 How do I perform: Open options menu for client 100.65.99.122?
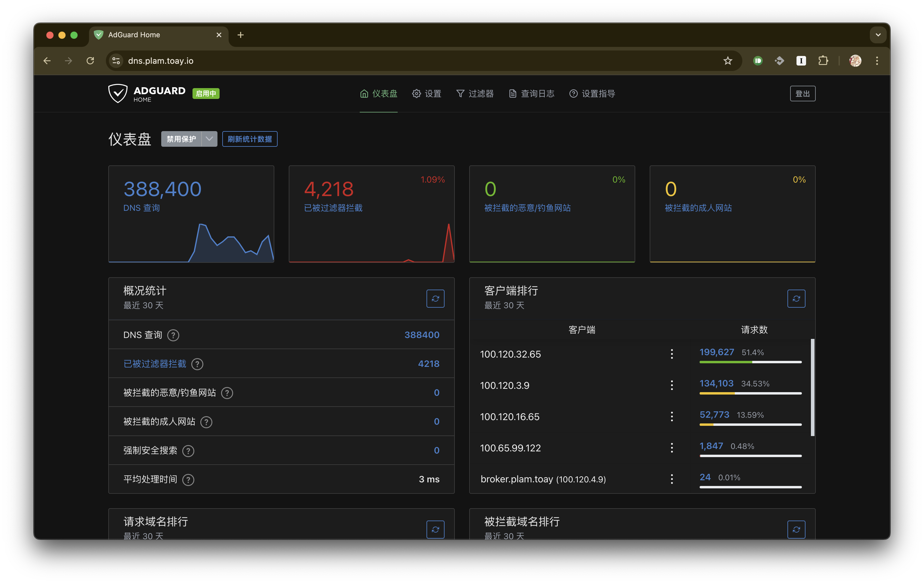coord(672,448)
